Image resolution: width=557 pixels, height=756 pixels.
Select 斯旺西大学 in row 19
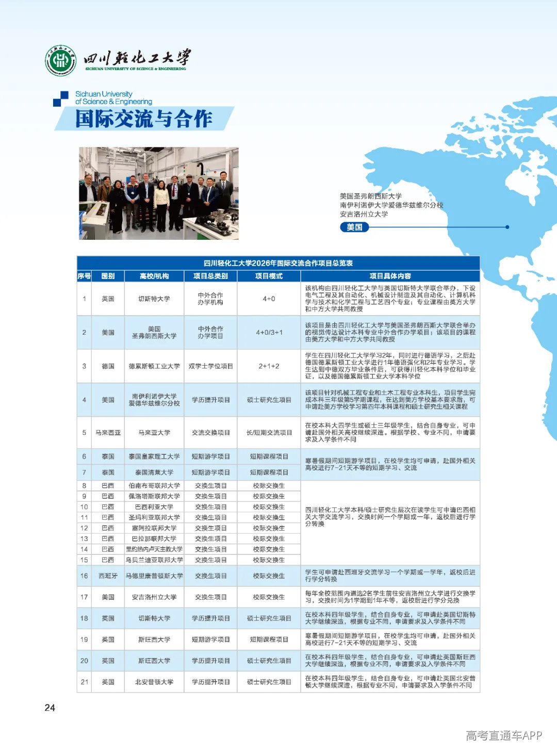(x=154, y=639)
